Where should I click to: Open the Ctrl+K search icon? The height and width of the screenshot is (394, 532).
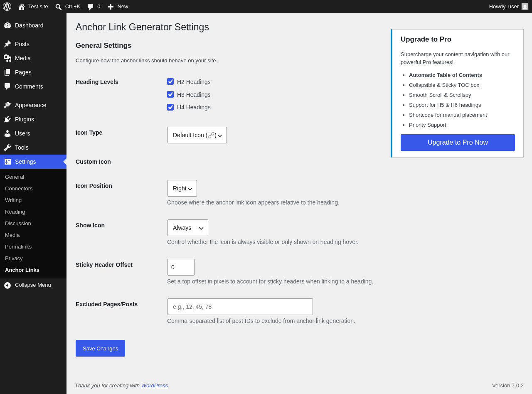(x=59, y=7)
